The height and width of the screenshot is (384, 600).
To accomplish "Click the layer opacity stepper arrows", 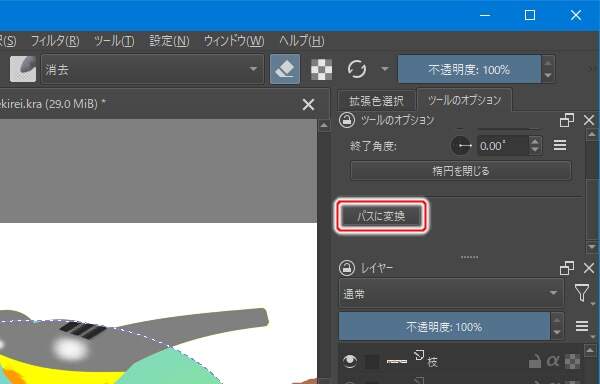I will (557, 327).
